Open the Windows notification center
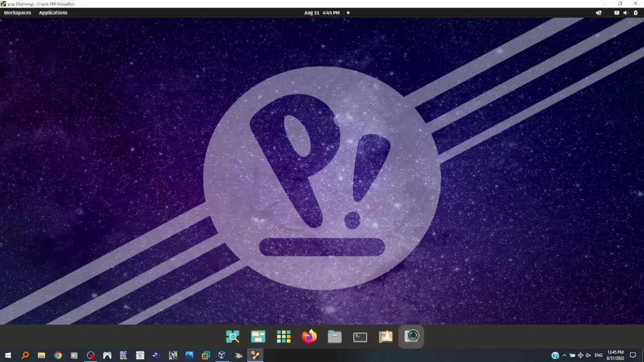 tap(633, 355)
